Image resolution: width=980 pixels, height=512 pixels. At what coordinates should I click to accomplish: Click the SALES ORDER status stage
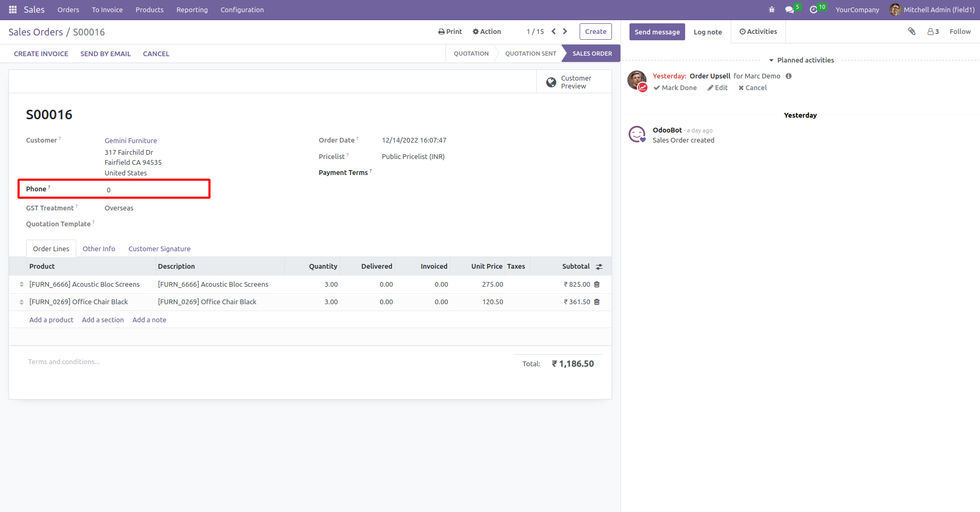pos(592,54)
